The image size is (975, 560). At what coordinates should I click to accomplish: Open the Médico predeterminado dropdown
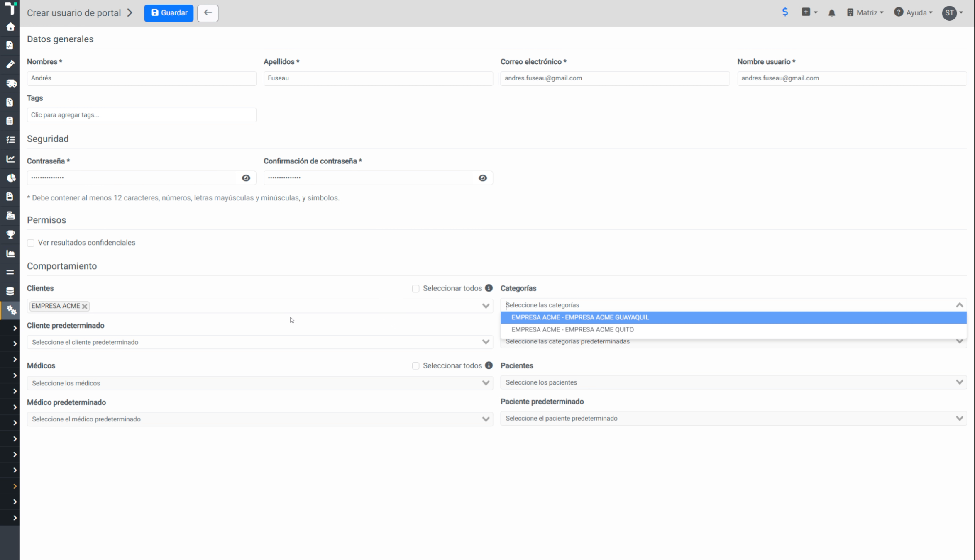pyautogui.click(x=260, y=419)
